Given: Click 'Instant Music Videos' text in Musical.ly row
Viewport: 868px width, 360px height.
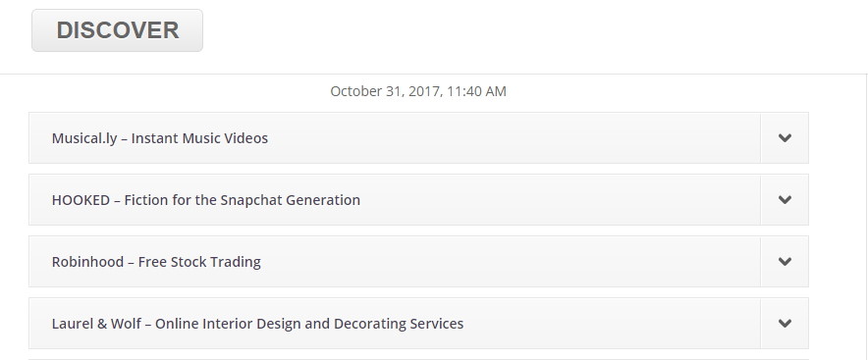Looking at the screenshot, I should (x=200, y=138).
